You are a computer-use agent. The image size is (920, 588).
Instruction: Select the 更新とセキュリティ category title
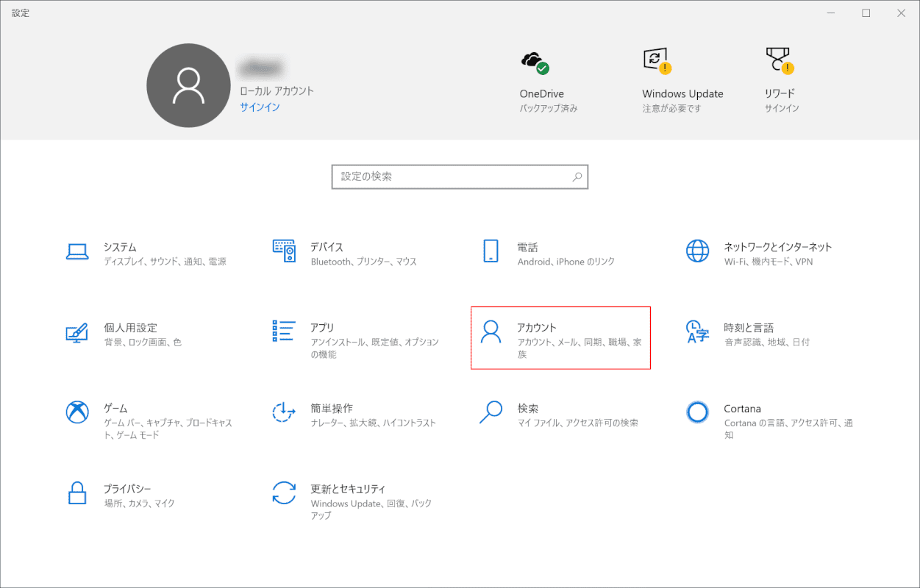tap(348, 489)
